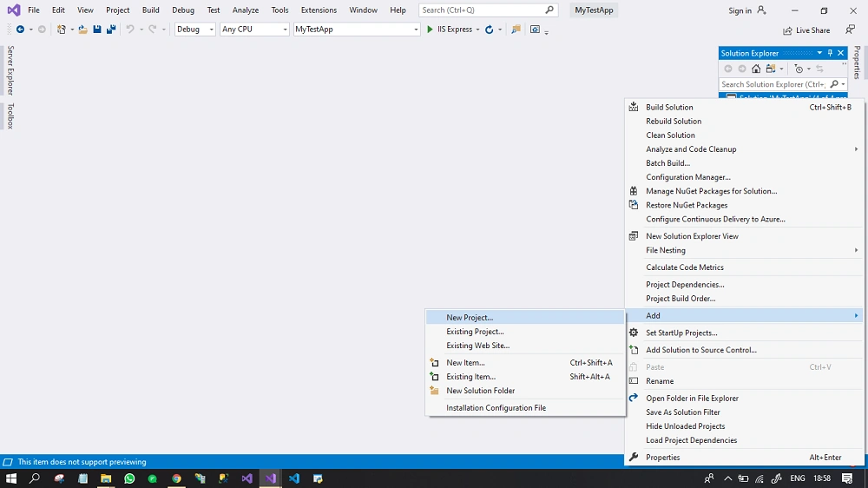Open the Debug configuration dropdown
This screenshot has width=868, height=488.
pyautogui.click(x=194, y=30)
